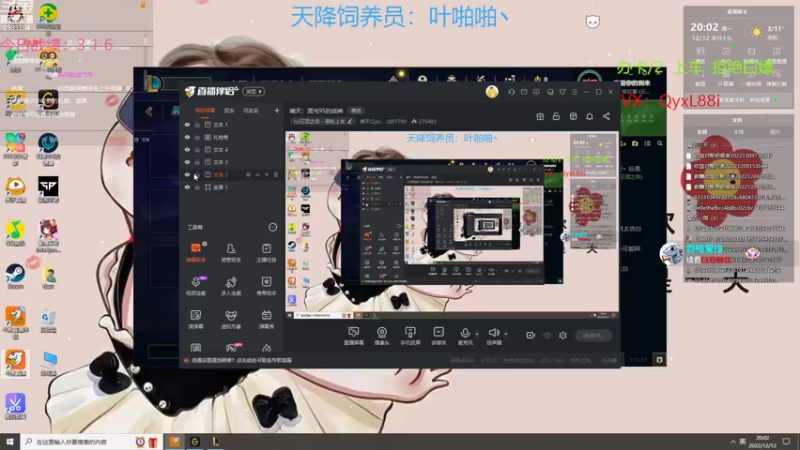Move 文本 2 layer up
800x450 pixels.
tap(258, 174)
